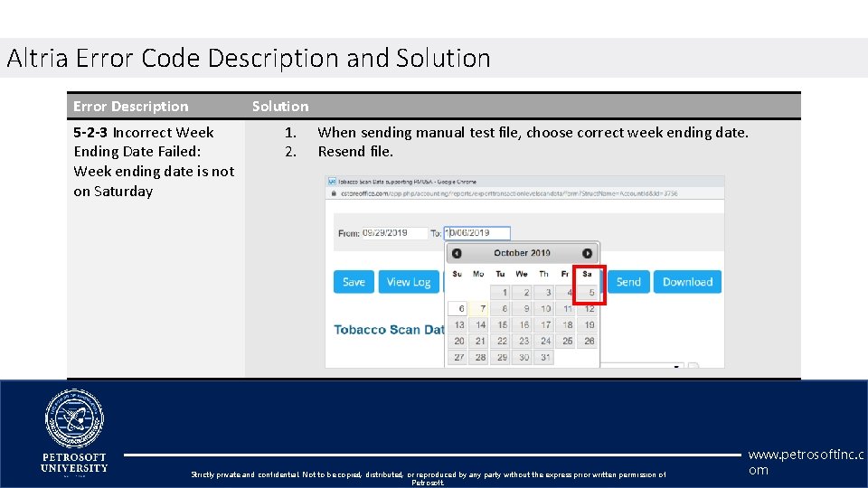The width and height of the screenshot is (868, 488).
Task: Select October 16 in the calendar
Action: (x=523, y=324)
